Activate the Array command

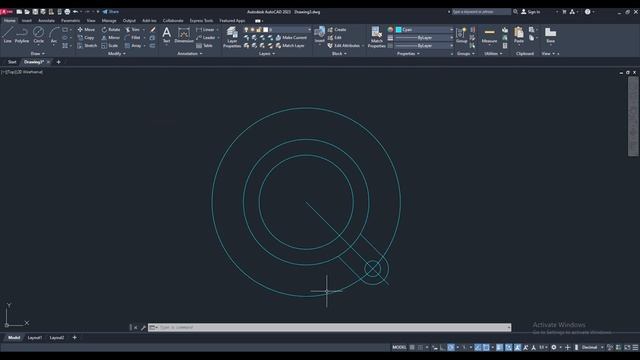click(133, 46)
